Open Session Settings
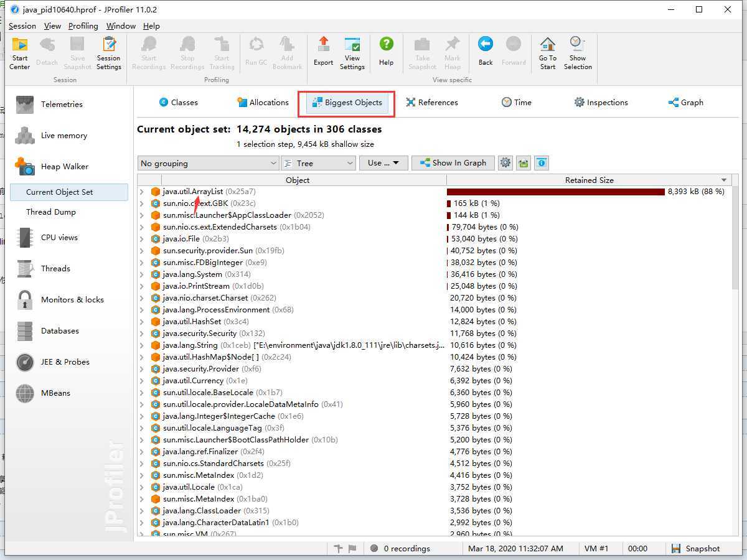747x560 pixels. point(109,53)
